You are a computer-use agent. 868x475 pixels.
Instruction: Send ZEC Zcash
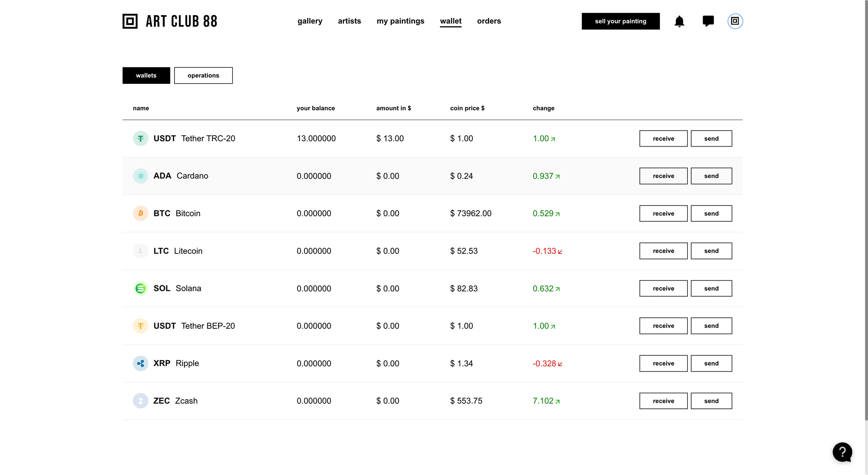711,401
